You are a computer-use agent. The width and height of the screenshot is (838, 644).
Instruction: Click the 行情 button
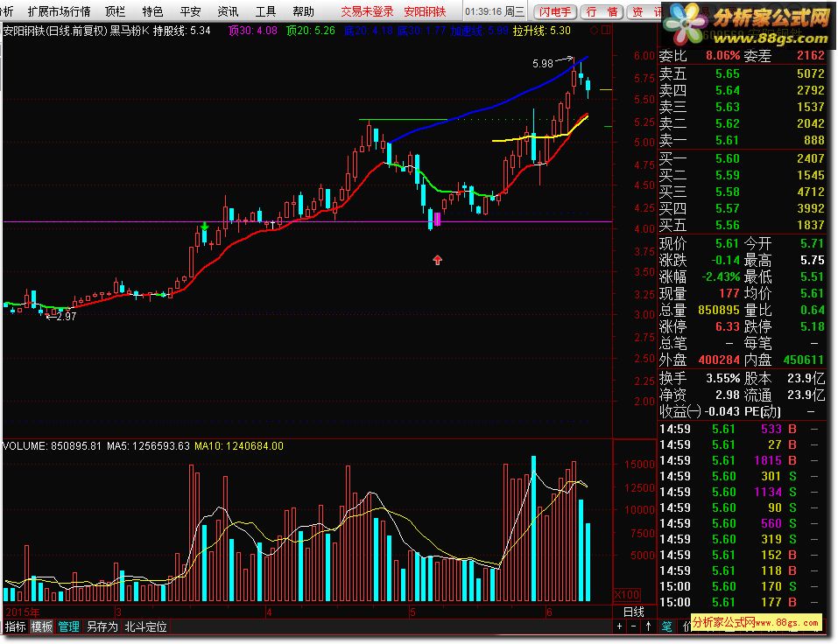(x=602, y=11)
